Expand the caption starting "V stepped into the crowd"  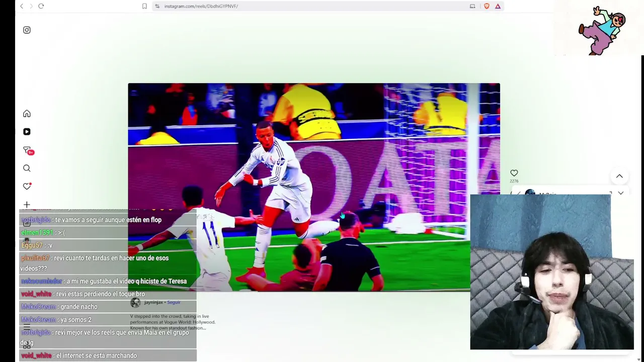[173, 322]
